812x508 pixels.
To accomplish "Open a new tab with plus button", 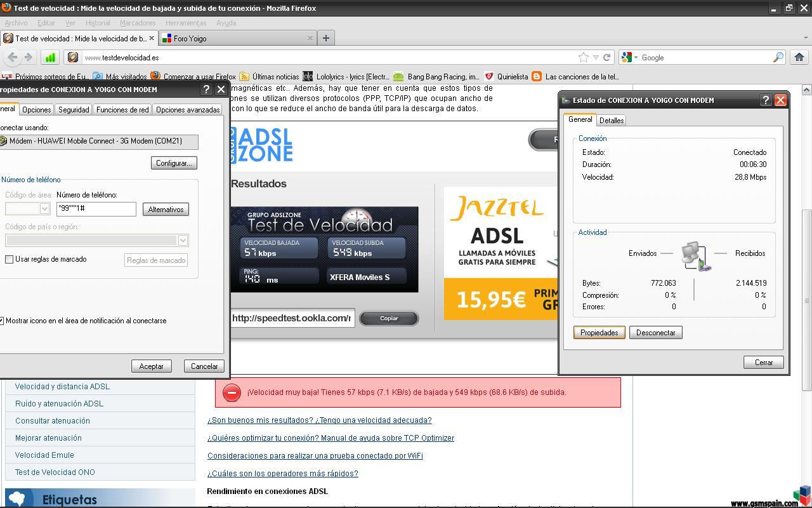I will click(326, 38).
